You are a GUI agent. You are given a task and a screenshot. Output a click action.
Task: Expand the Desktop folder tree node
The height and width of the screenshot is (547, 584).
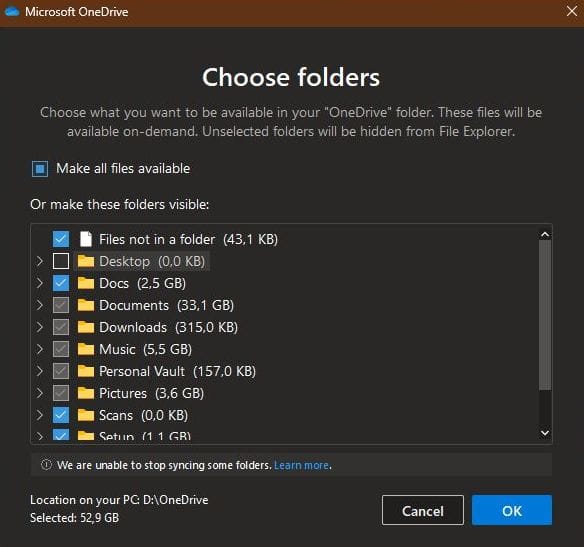[40, 261]
